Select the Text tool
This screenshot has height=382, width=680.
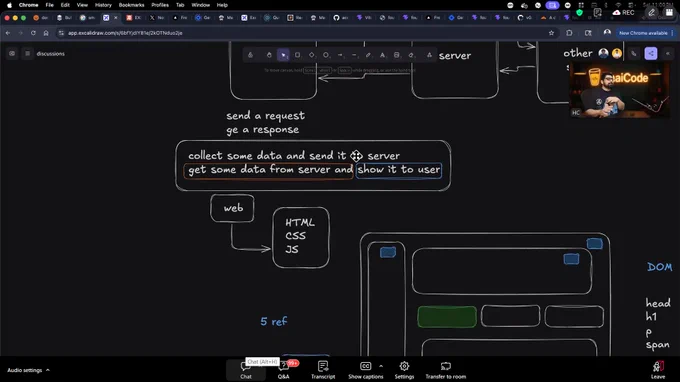[x=382, y=55]
